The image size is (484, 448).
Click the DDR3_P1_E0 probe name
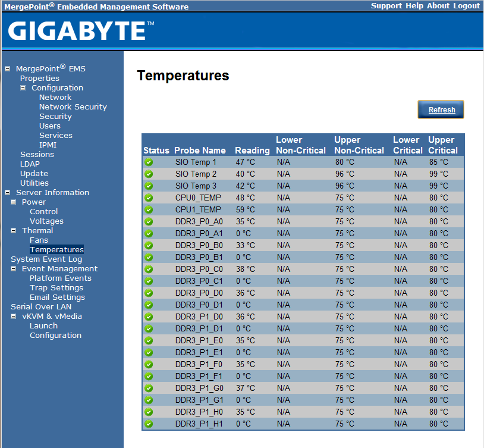(x=199, y=340)
